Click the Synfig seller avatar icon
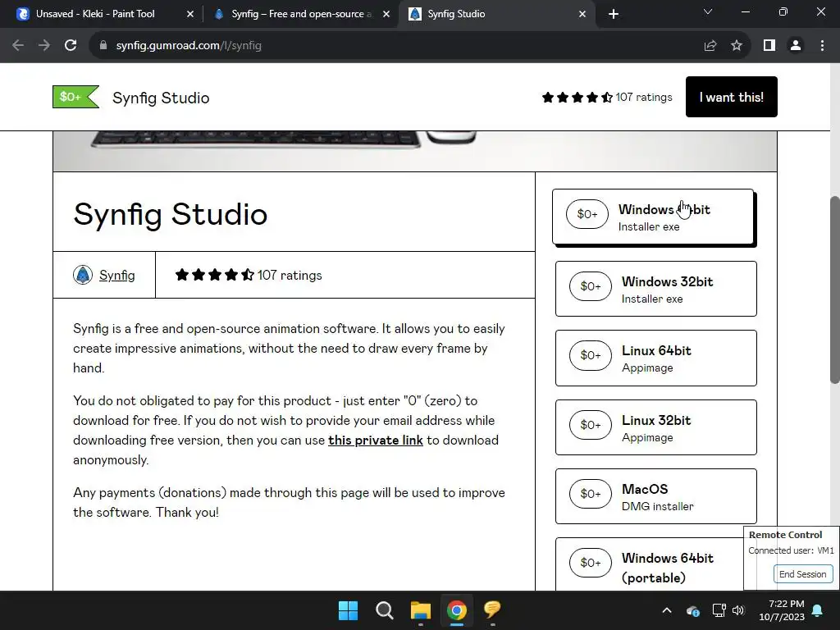This screenshot has height=630, width=840. tap(83, 275)
